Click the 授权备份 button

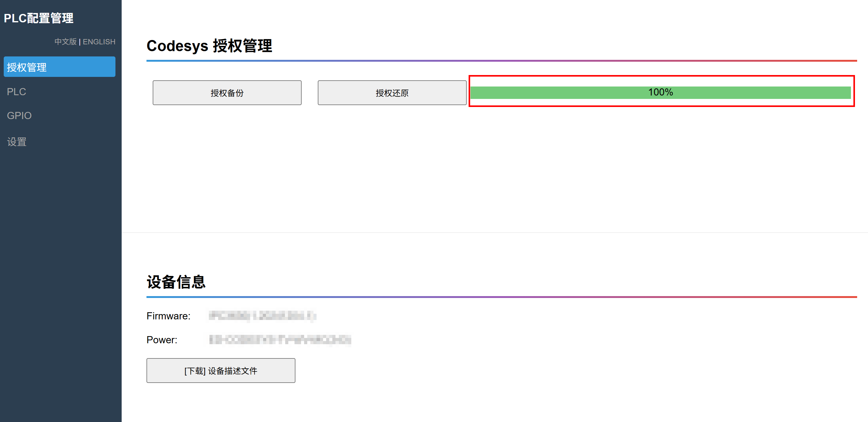227,93
